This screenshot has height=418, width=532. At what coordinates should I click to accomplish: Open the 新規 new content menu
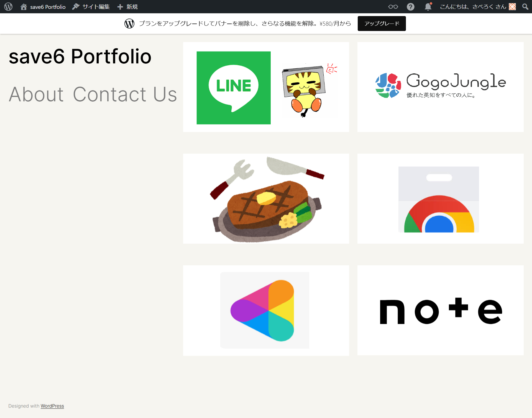(132, 7)
